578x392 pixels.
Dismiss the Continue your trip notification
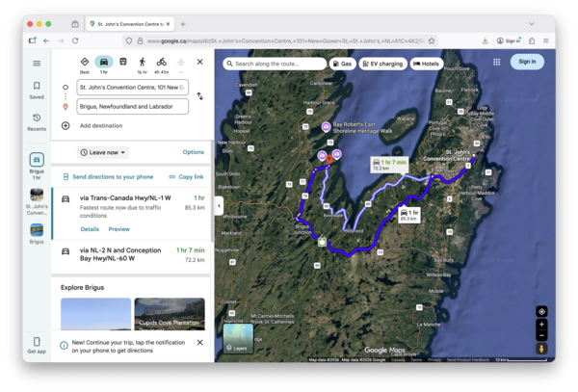point(199,343)
